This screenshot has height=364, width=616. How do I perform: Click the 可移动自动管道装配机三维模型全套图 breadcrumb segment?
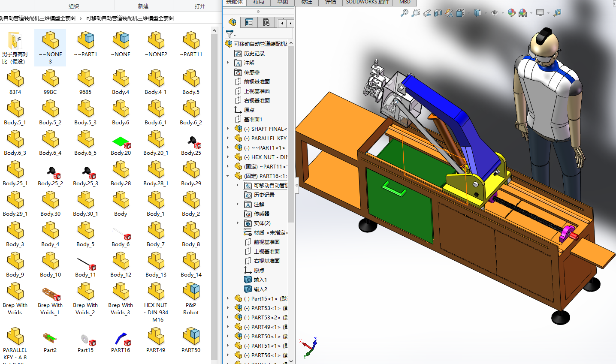[x=130, y=18]
